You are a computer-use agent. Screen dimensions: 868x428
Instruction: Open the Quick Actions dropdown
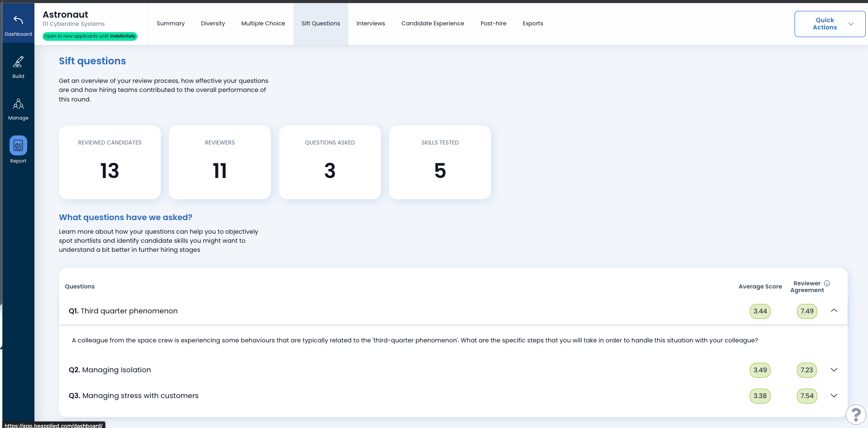(829, 24)
